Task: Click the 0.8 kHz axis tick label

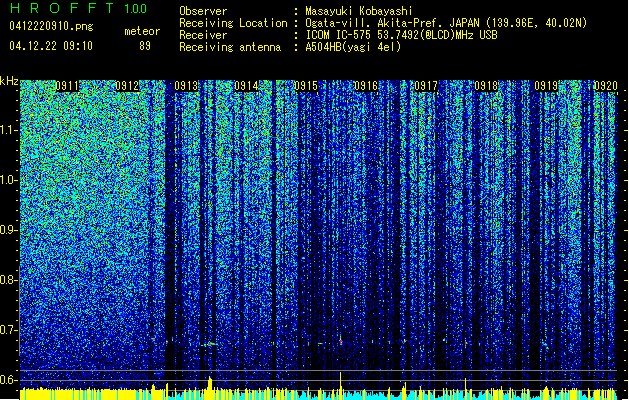Action: [x=8, y=280]
